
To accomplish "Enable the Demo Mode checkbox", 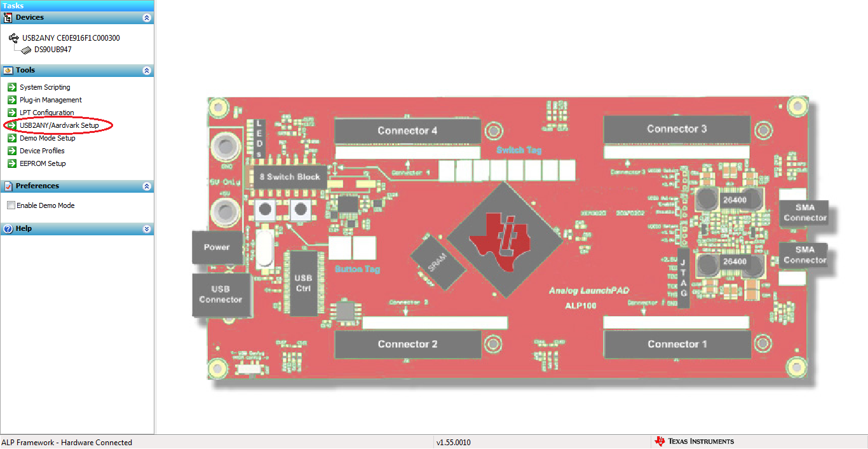I will point(11,205).
